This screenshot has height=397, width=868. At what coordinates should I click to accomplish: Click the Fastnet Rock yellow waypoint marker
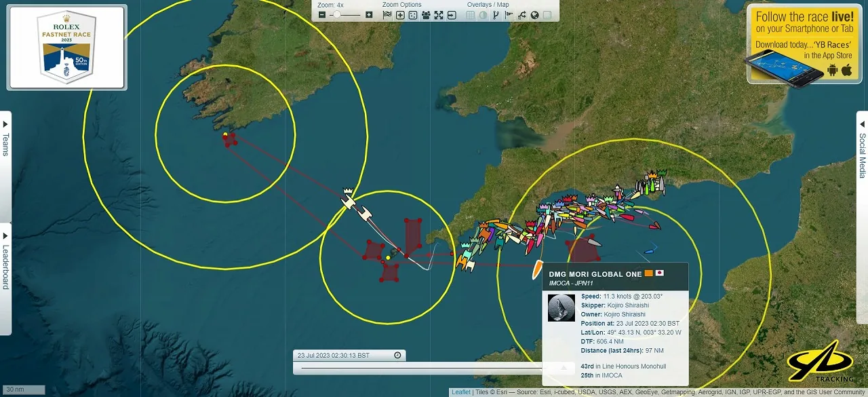(x=225, y=134)
